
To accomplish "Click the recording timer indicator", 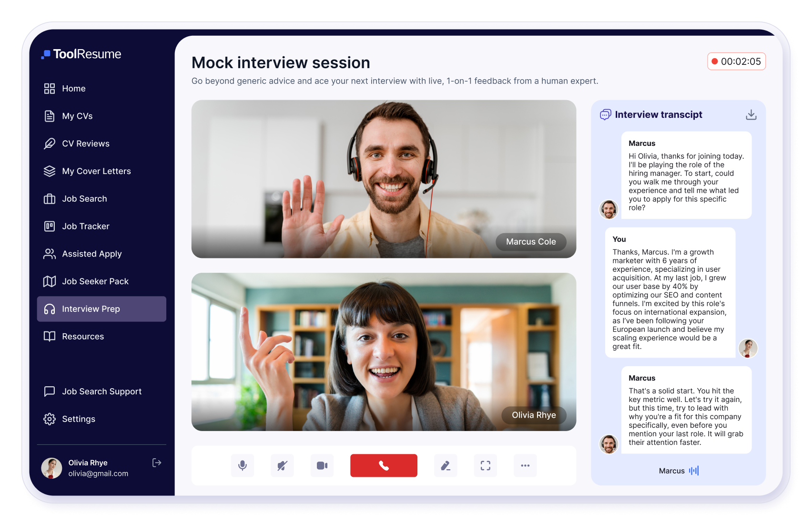I will click(x=736, y=61).
